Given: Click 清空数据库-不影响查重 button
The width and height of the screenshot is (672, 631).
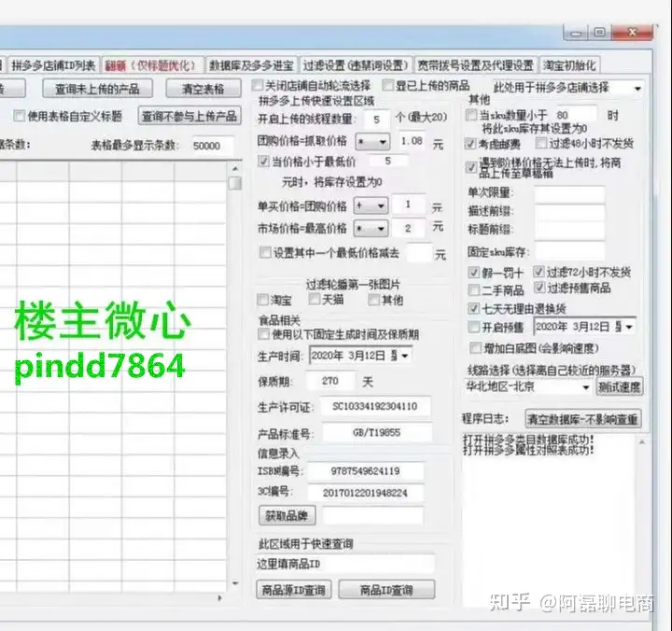Looking at the screenshot, I should tap(583, 419).
